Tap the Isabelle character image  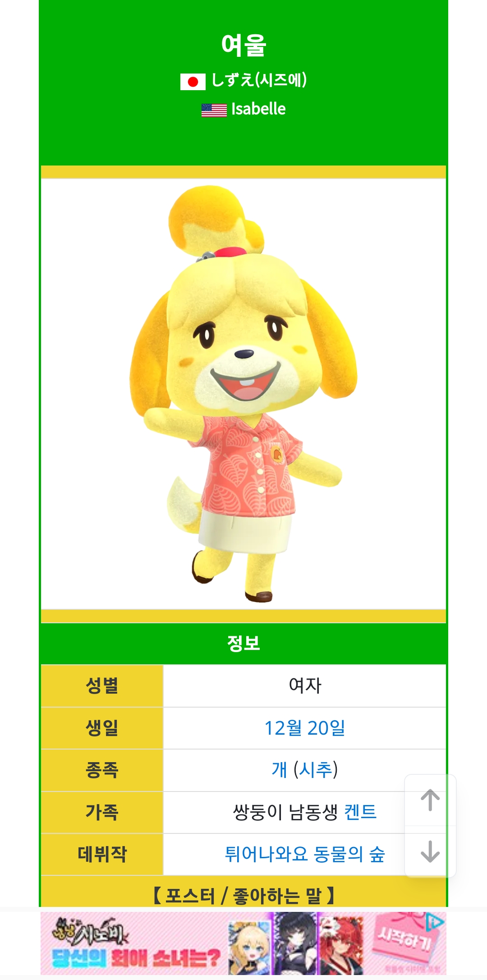tap(243, 394)
